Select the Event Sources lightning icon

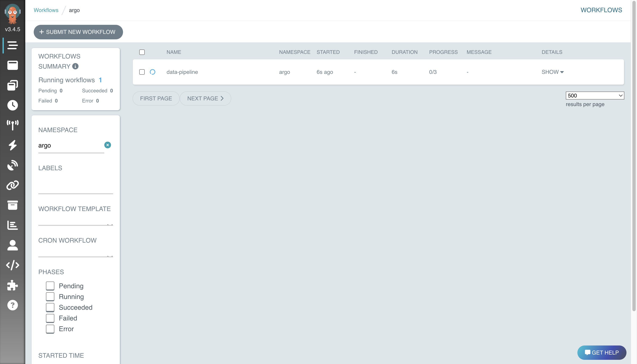[12, 145]
